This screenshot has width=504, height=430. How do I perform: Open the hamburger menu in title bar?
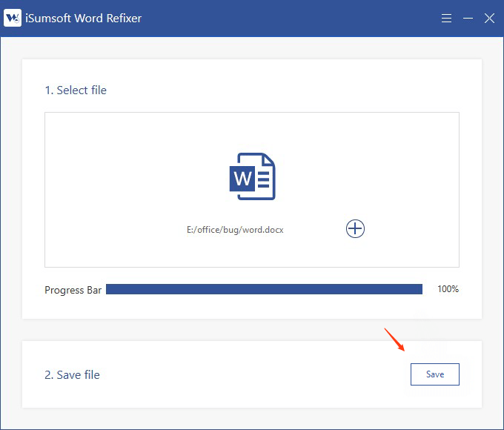pyautogui.click(x=446, y=18)
